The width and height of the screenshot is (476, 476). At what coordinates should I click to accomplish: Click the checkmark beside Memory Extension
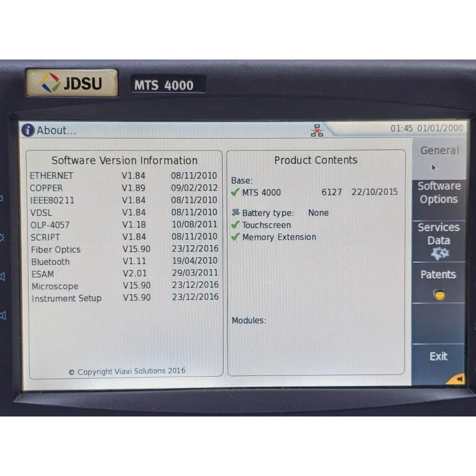pyautogui.click(x=235, y=237)
